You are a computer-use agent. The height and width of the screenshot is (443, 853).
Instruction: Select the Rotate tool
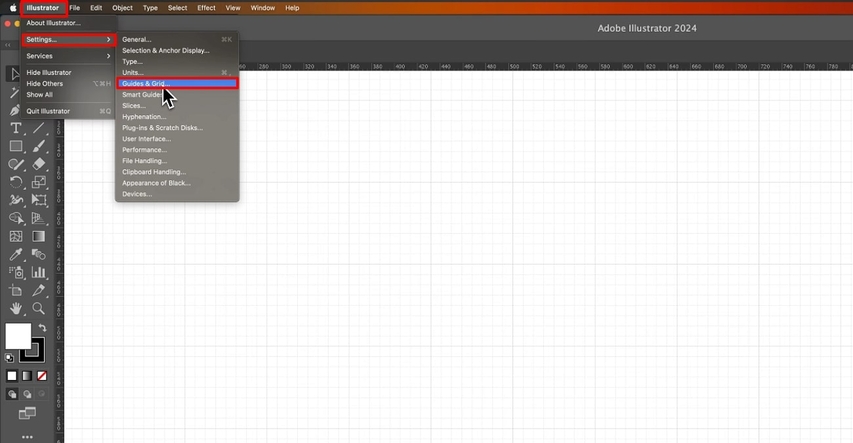click(16, 182)
